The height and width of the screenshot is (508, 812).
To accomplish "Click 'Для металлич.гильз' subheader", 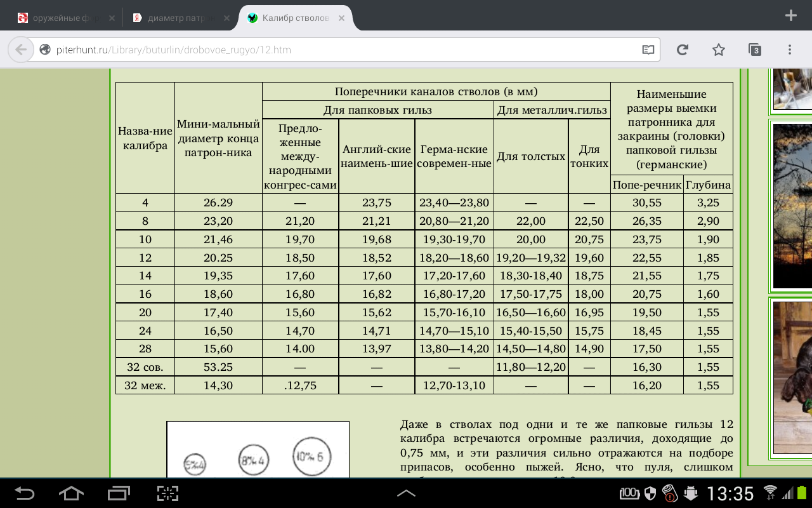I will [552, 110].
